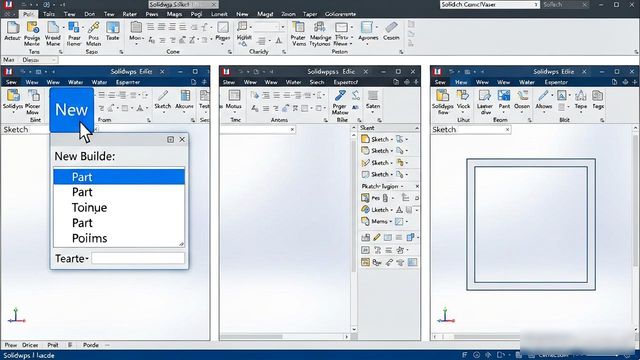Viewport: 640px width, 360px height.
Task: Click the Lketch icon in side panel
Action: click(365, 209)
